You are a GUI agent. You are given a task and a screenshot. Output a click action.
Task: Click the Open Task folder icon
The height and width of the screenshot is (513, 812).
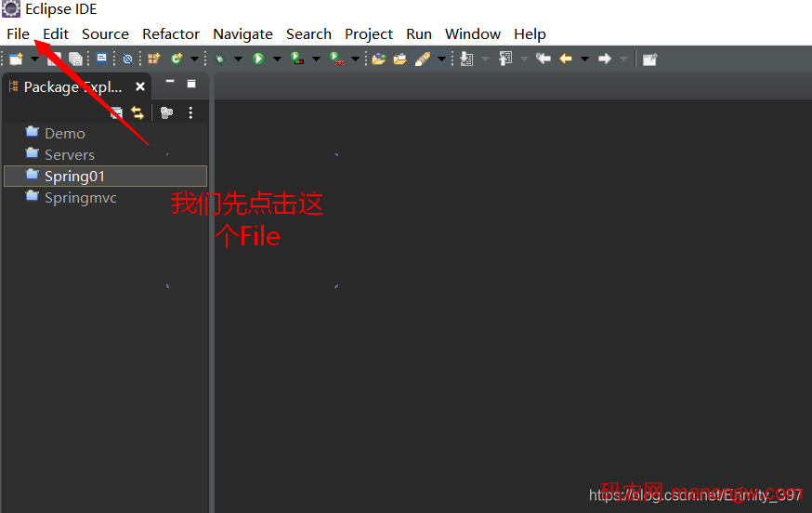(399, 59)
